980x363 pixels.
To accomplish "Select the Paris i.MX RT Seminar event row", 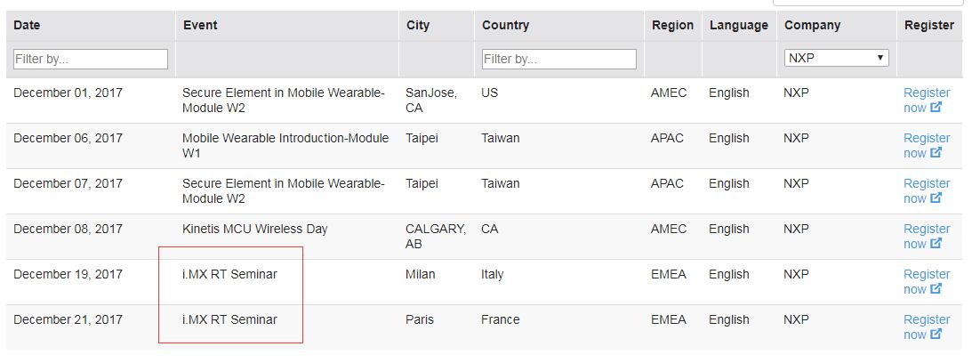I will point(485,327).
